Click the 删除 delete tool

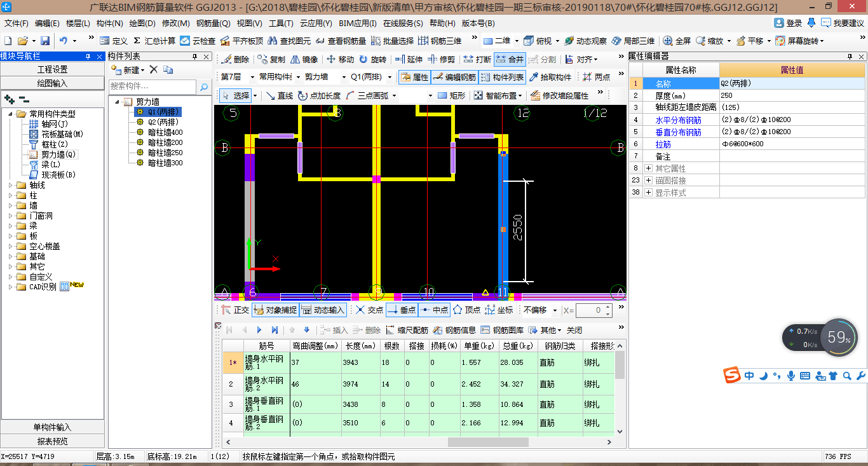(235, 60)
